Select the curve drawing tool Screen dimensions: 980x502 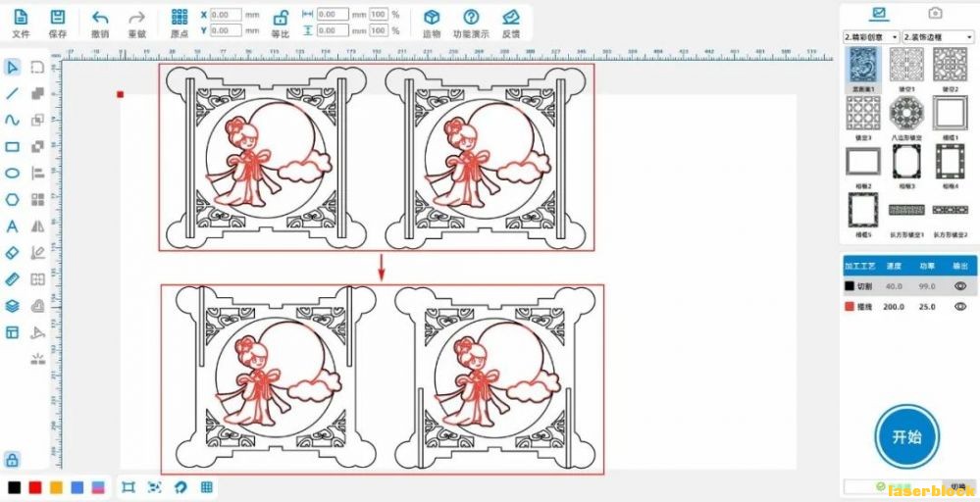point(12,120)
